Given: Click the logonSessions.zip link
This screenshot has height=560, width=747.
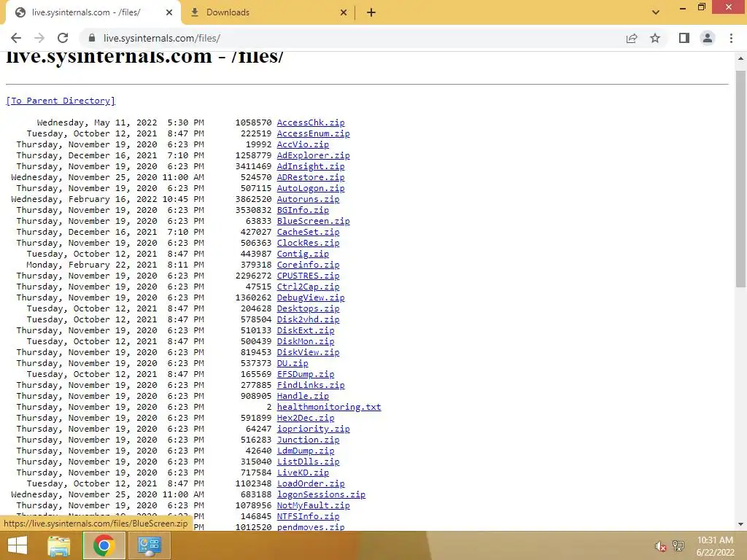Looking at the screenshot, I should pyautogui.click(x=321, y=495).
